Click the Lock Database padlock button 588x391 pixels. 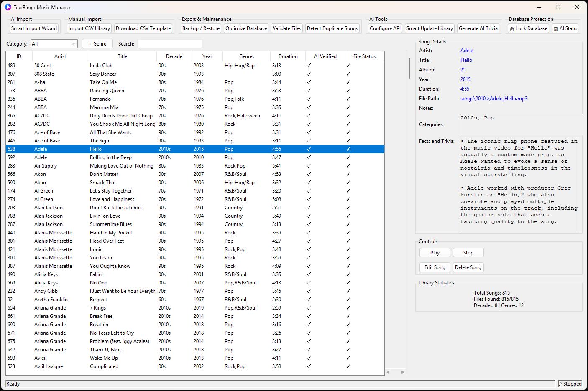point(528,28)
